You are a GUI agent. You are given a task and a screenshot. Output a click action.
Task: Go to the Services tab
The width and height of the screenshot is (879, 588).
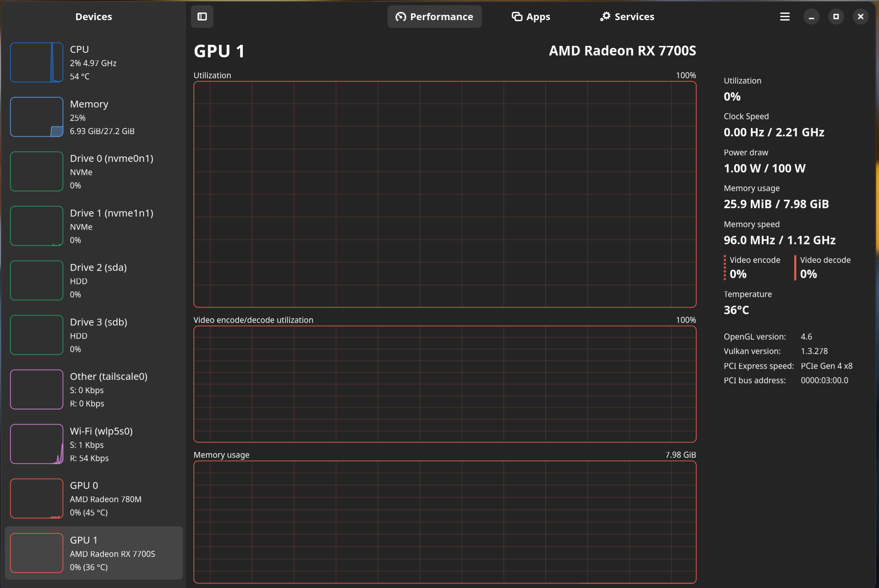(x=627, y=16)
